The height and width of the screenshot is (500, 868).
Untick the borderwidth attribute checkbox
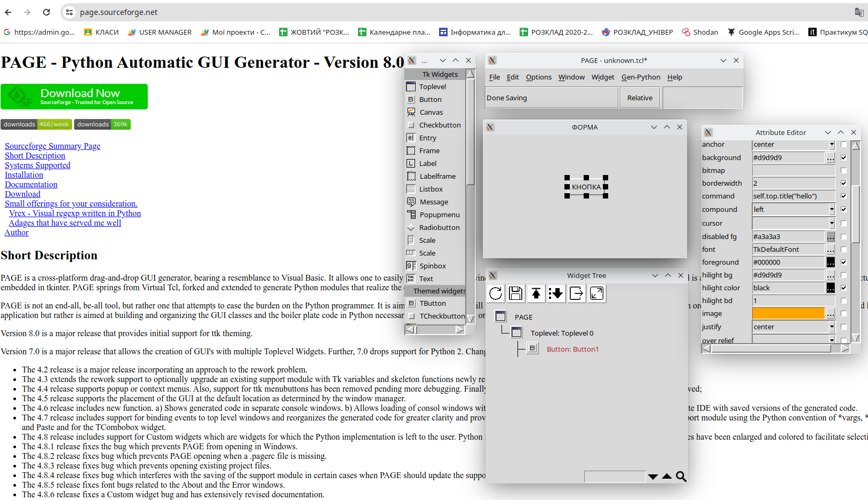(843, 183)
